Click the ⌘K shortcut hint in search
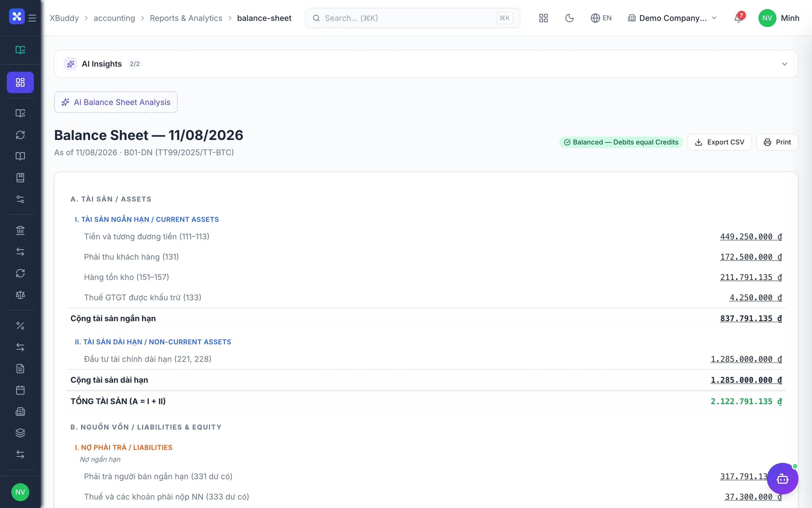 pyautogui.click(x=504, y=18)
